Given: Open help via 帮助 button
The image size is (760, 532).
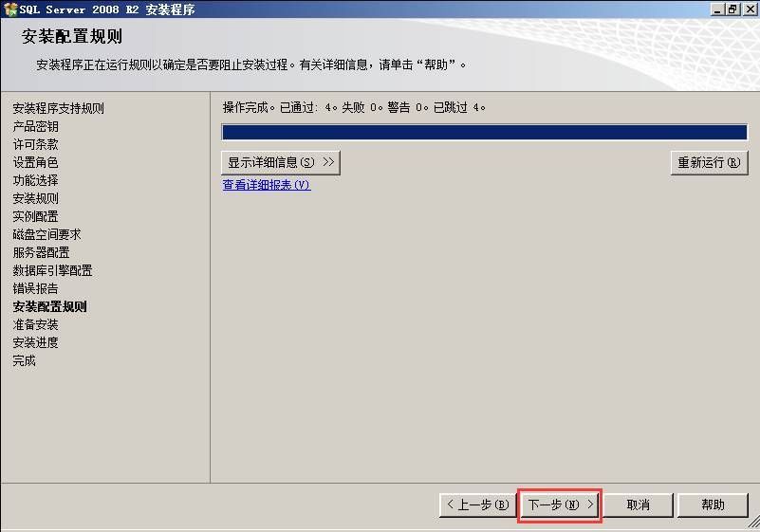Looking at the screenshot, I should [713, 504].
